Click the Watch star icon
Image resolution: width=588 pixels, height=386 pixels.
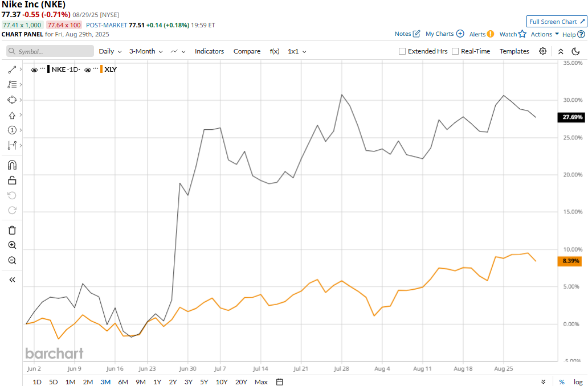pos(522,34)
